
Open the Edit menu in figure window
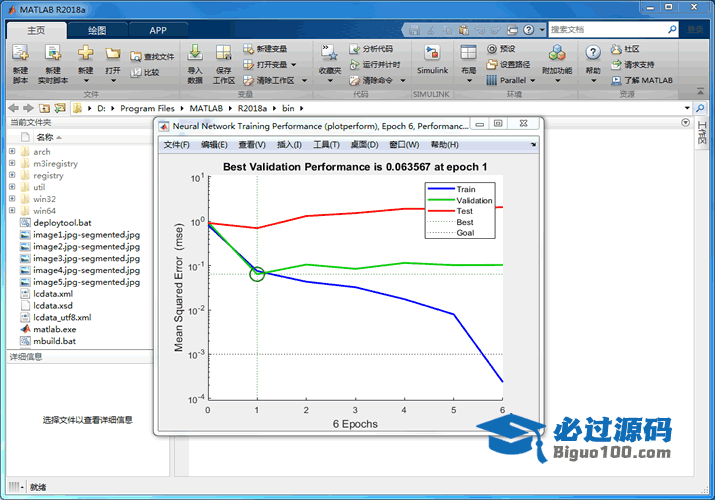pos(214,145)
